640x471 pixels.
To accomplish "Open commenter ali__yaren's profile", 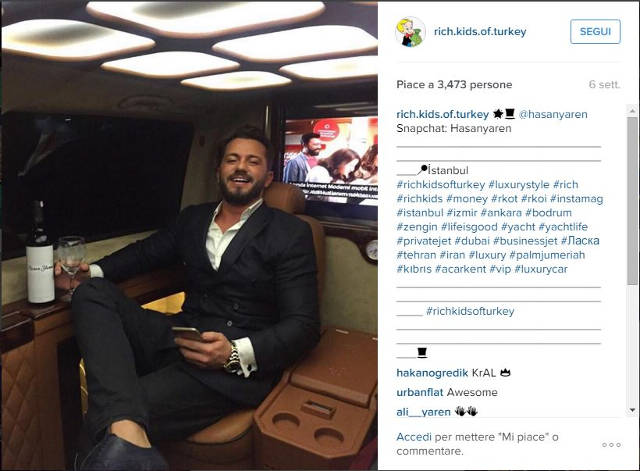I will click(423, 412).
